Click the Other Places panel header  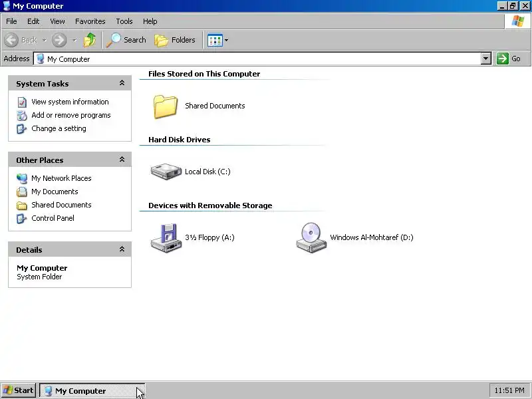[70, 160]
